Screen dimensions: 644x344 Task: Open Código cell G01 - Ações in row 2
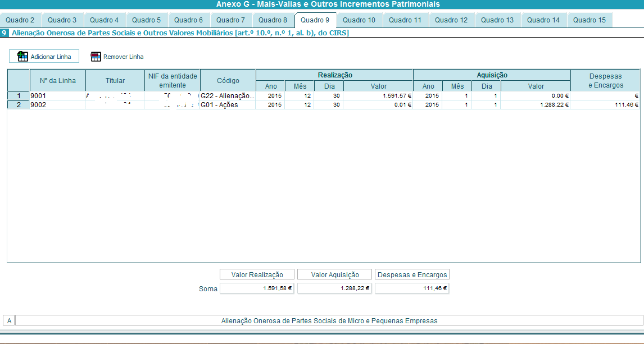[x=228, y=105]
